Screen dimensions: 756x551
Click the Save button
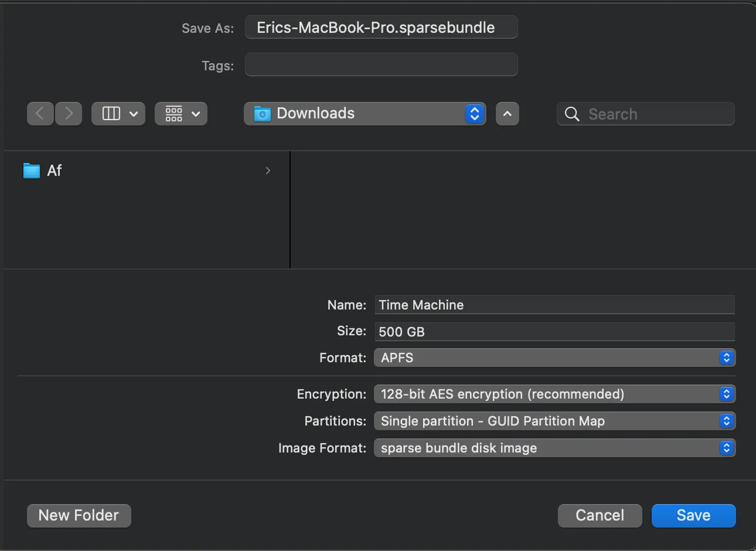click(693, 515)
